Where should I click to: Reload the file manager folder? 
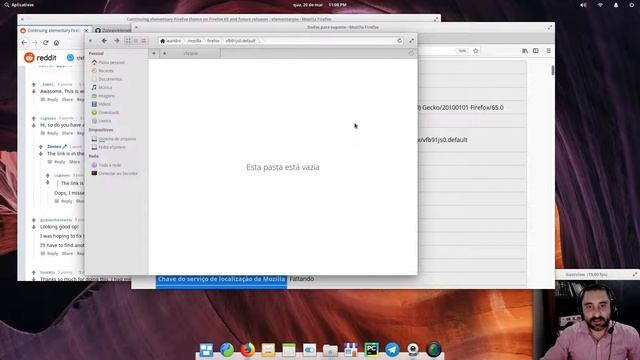[400, 41]
